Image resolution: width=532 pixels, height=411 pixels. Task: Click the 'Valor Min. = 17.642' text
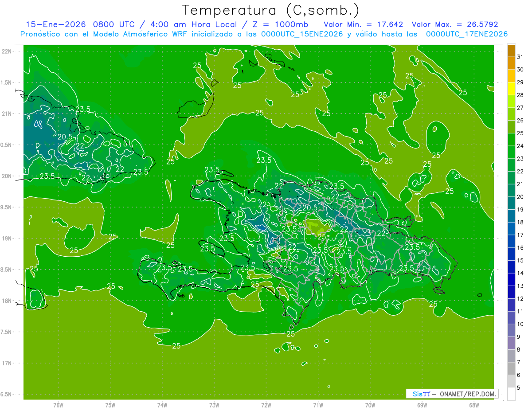click(364, 24)
